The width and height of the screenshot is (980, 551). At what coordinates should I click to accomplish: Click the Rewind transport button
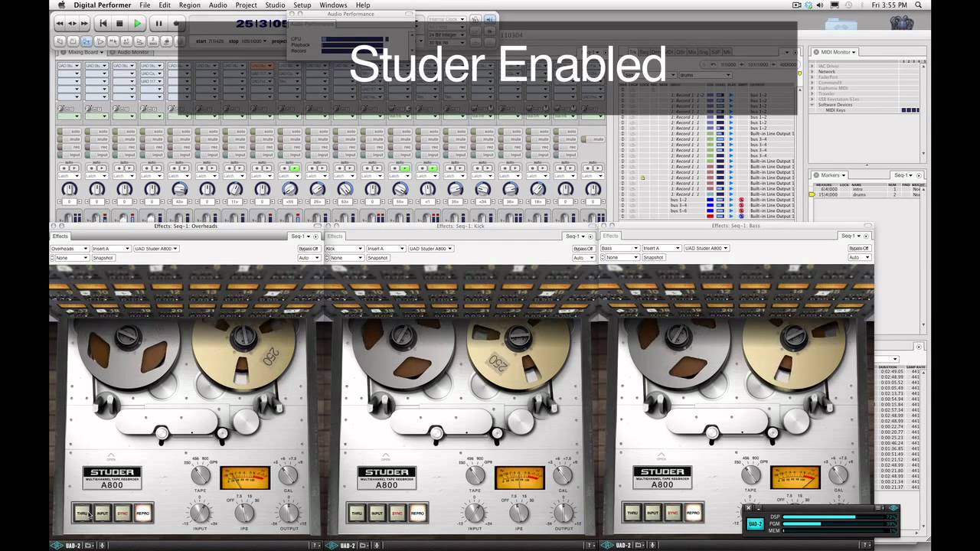60,24
